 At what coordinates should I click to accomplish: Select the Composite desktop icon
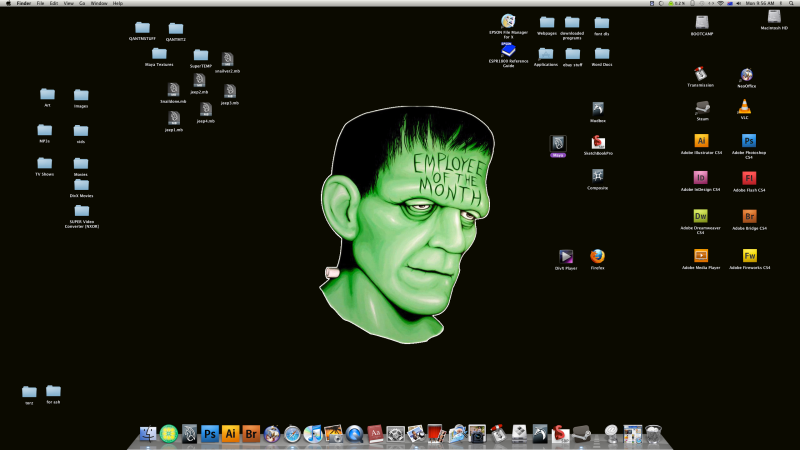click(597, 176)
